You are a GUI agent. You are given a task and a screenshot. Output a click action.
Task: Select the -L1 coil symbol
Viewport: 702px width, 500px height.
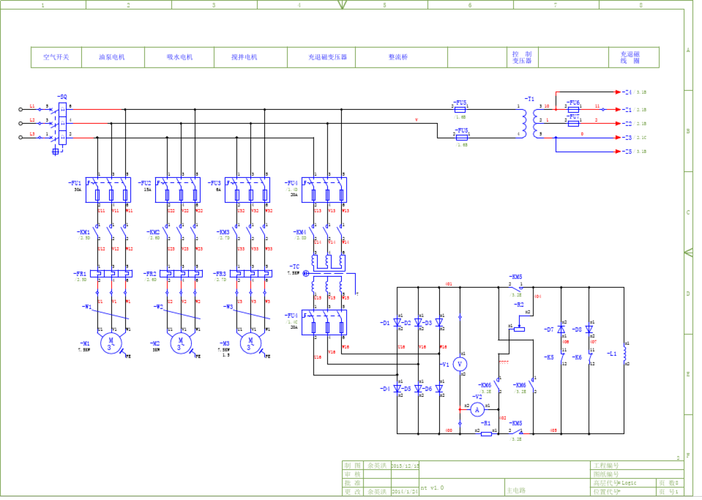coord(624,354)
